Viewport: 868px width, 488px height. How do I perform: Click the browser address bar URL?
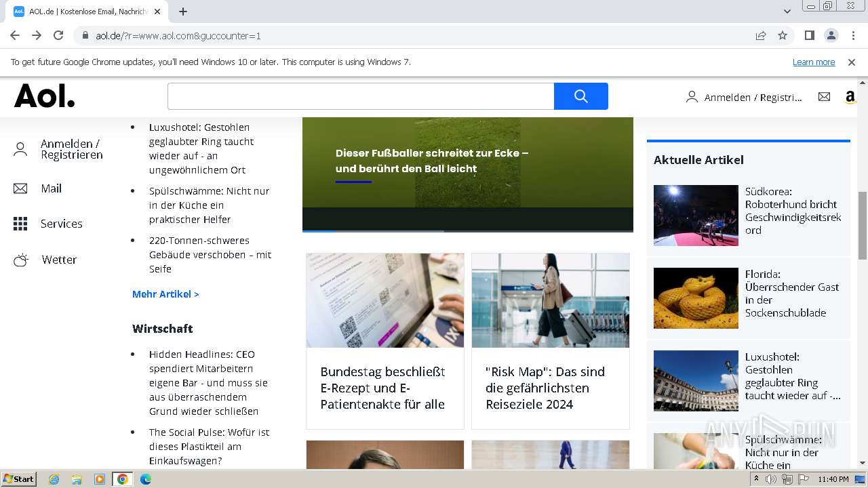(178, 36)
